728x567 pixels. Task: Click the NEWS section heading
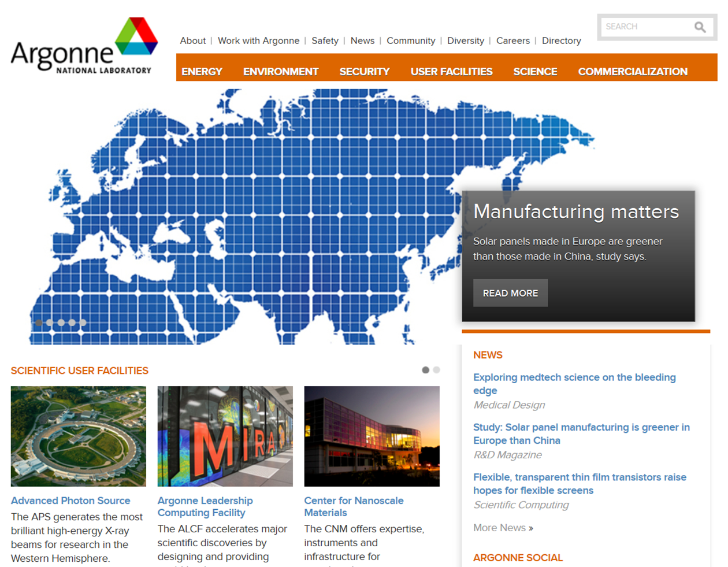point(488,355)
